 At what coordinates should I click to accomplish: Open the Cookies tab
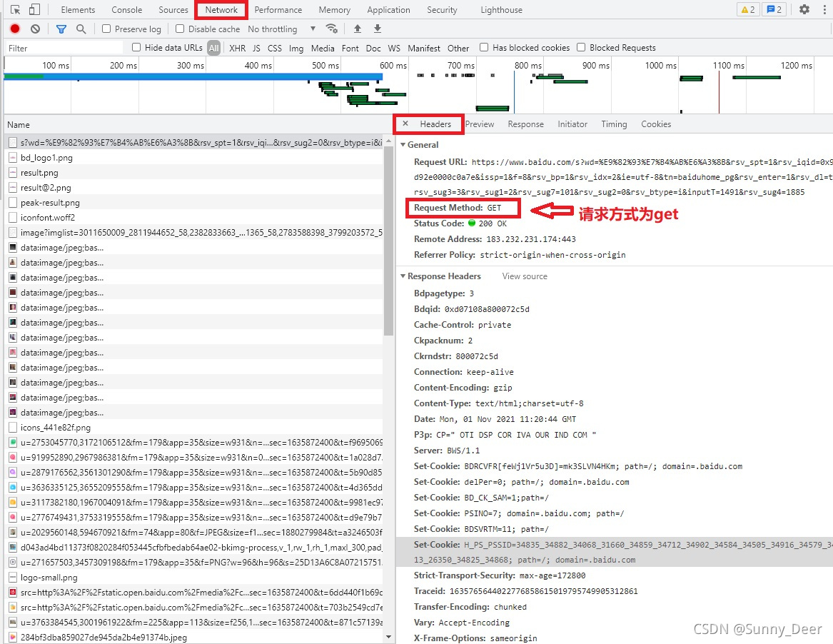tap(656, 124)
